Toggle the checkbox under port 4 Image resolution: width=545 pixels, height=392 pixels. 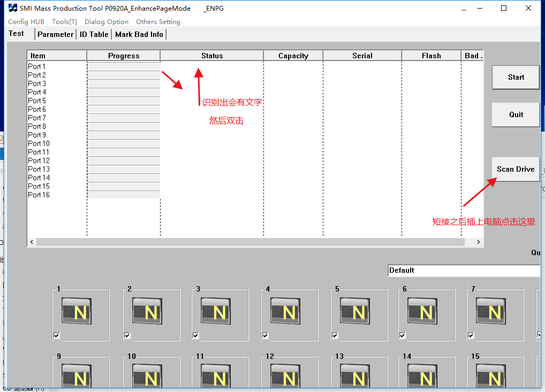[266, 336]
